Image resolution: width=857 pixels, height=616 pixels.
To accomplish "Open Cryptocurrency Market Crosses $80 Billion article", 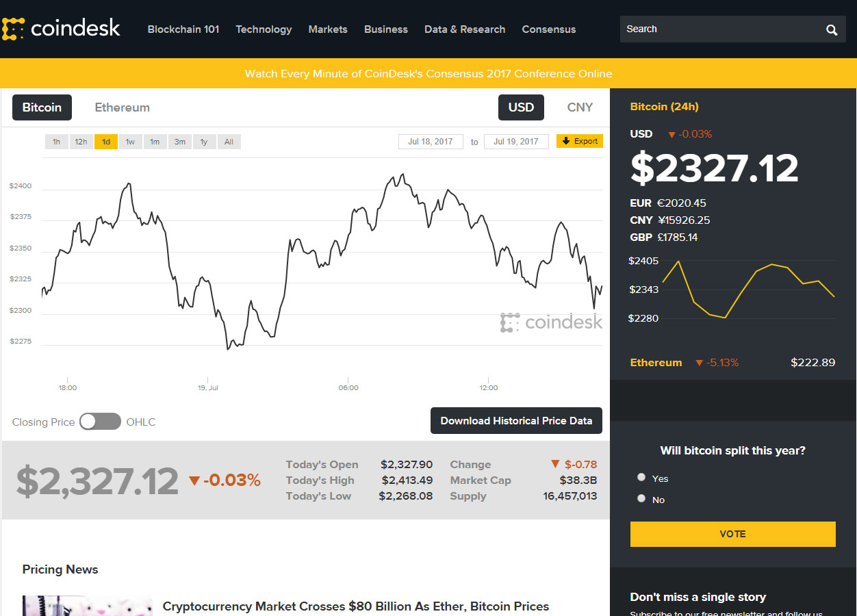I will click(356, 606).
